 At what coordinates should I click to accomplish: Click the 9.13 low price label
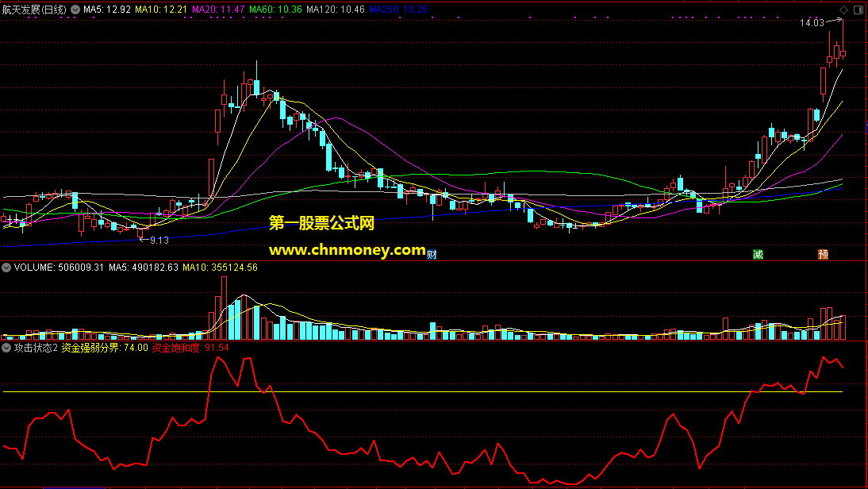click(159, 241)
